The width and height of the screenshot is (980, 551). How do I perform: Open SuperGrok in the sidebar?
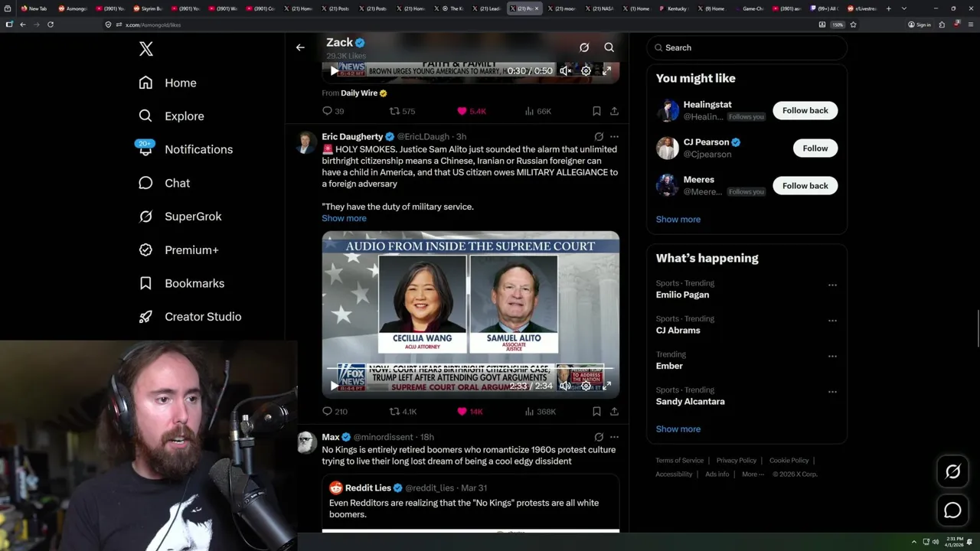[180, 217]
